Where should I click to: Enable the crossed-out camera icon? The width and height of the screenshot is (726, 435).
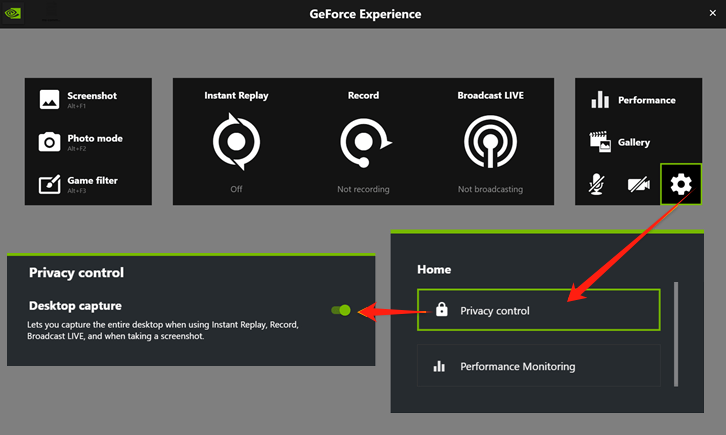click(638, 184)
